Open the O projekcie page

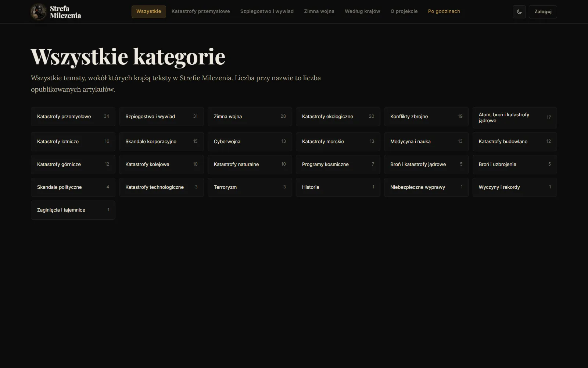pyautogui.click(x=404, y=11)
